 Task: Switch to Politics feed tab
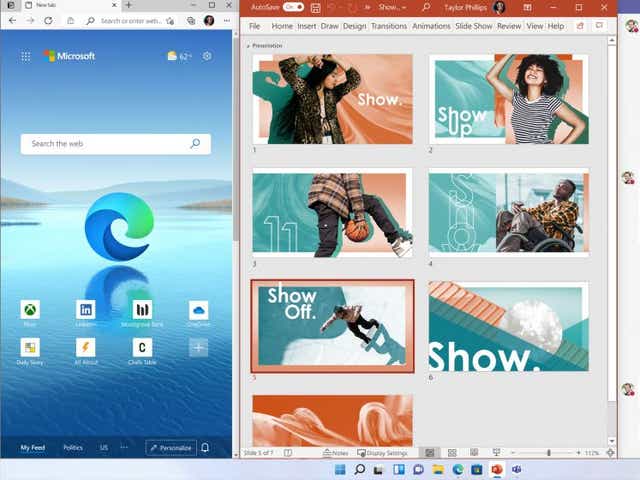coord(73,447)
